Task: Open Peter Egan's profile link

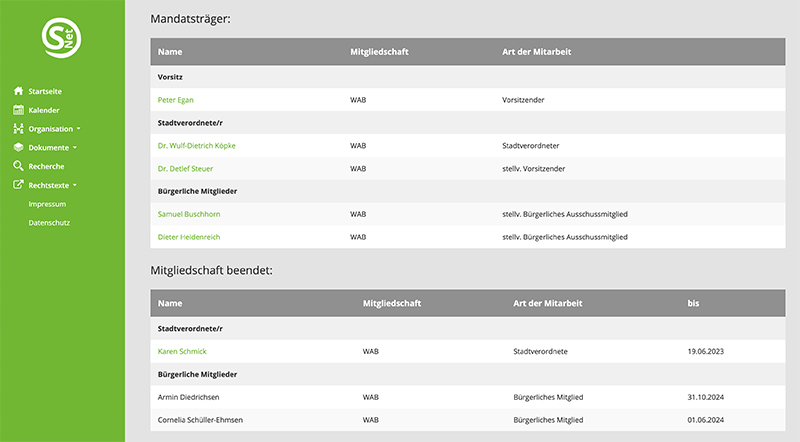Action: click(x=176, y=100)
